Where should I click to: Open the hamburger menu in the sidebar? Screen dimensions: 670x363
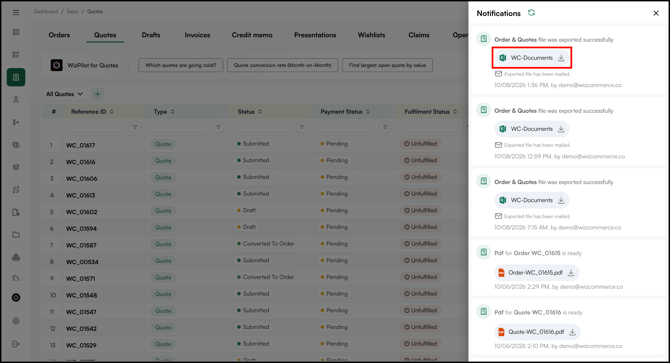[x=16, y=12]
